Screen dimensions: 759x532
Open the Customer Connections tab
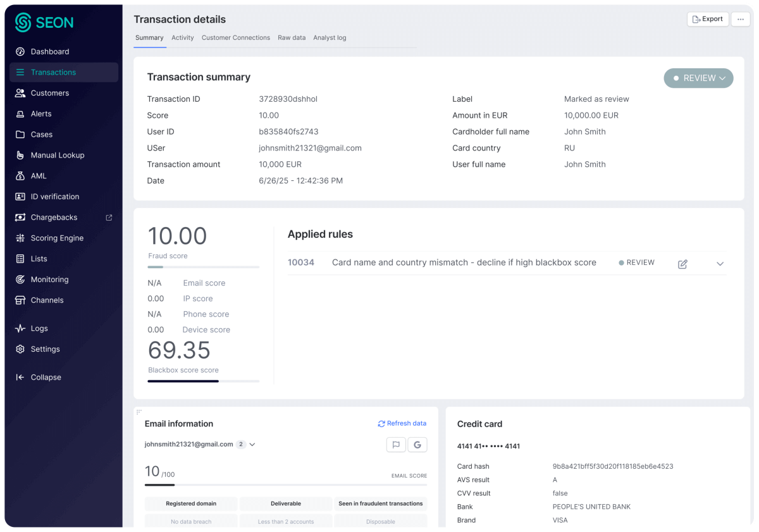click(236, 38)
